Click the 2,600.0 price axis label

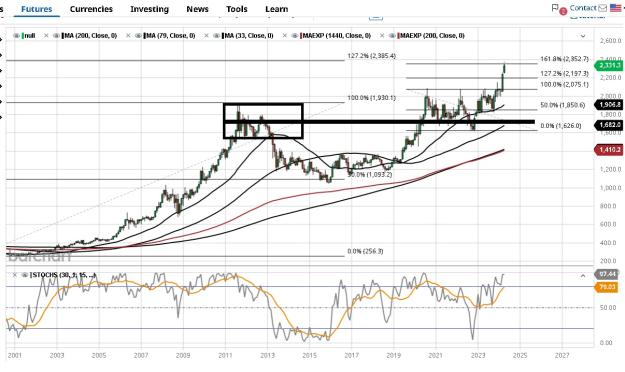coord(610,41)
